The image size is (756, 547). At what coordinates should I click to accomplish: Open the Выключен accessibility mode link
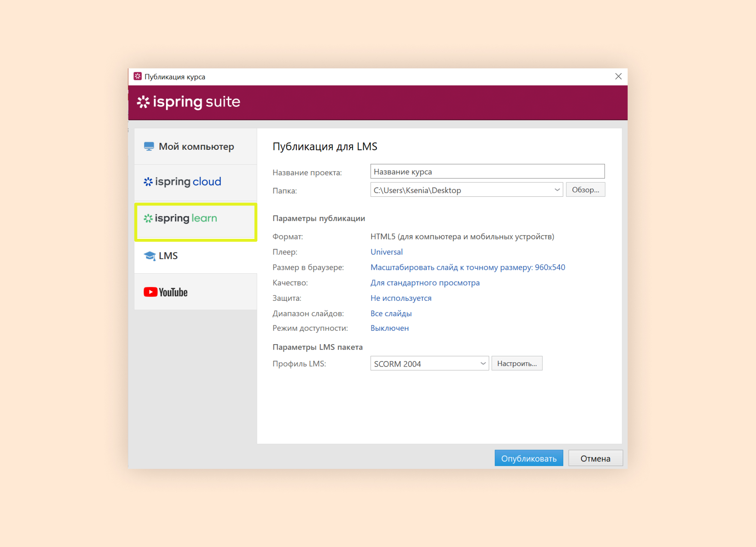coord(390,328)
